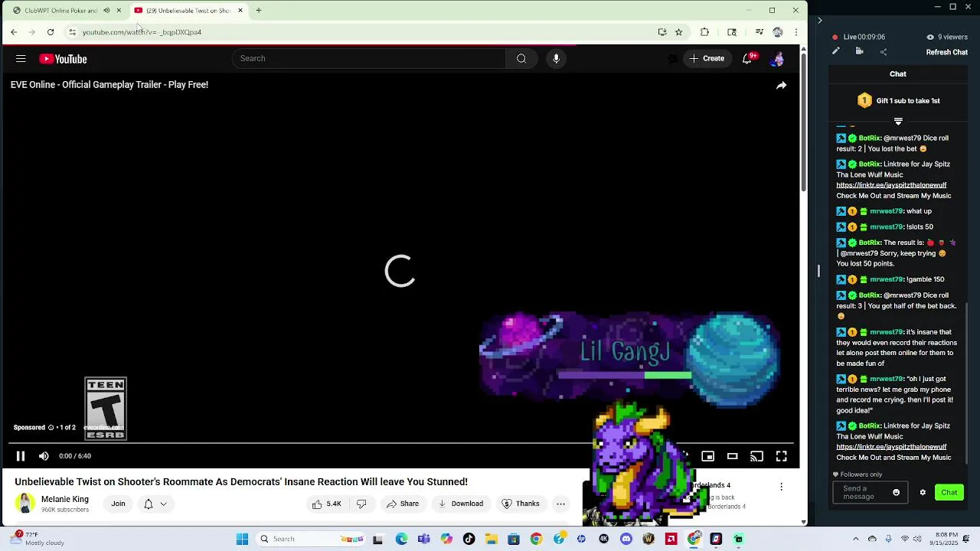Cast video to a TV
Viewport: 980px width, 551px height.
756,457
